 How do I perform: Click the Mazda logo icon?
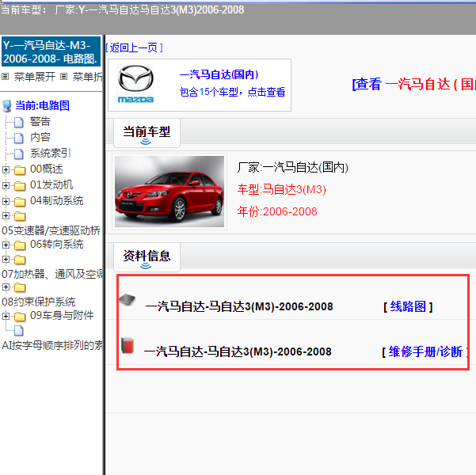tap(135, 84)
